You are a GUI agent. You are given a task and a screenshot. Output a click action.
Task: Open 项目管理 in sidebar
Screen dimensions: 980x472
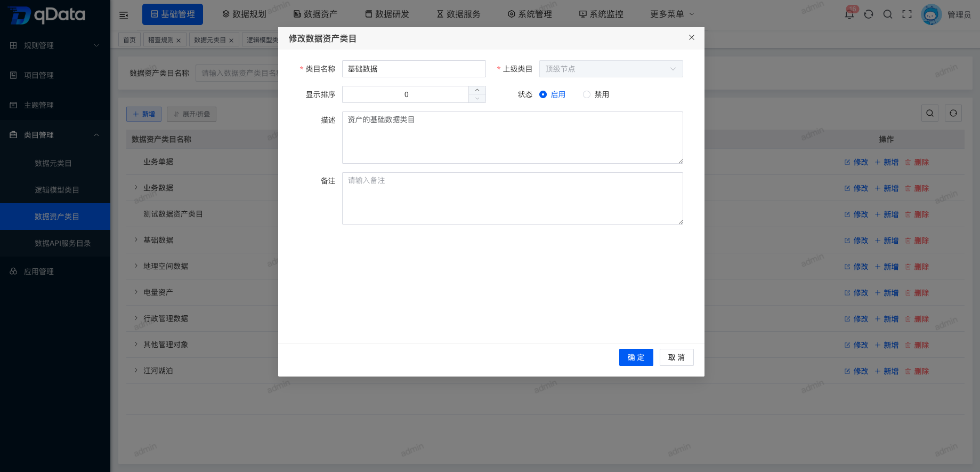tap(55, 75)
